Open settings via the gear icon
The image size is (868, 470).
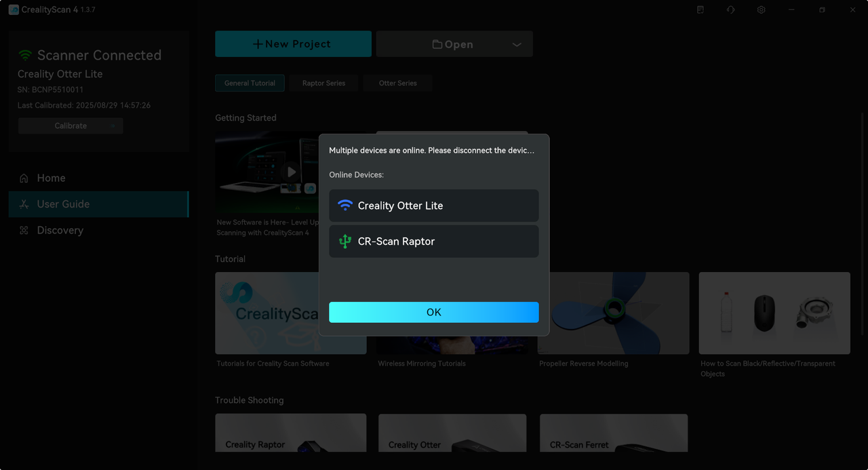coord(762,10)
